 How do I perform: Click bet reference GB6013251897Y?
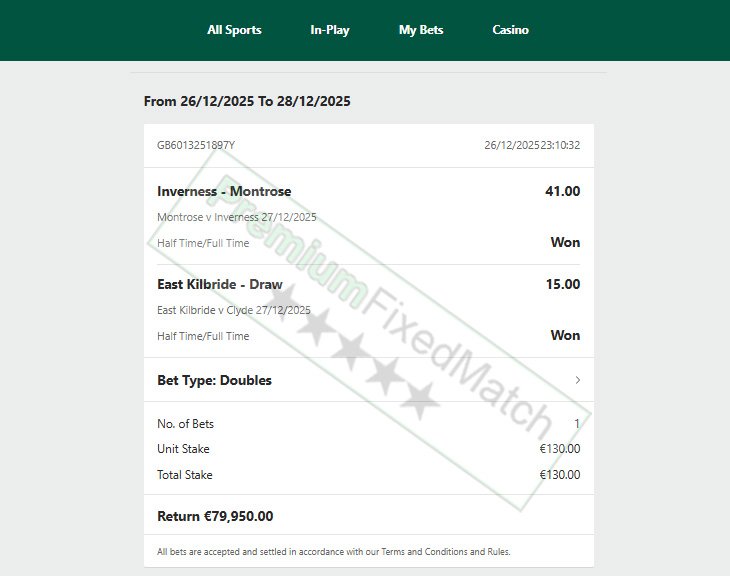[x=196, y=145]
